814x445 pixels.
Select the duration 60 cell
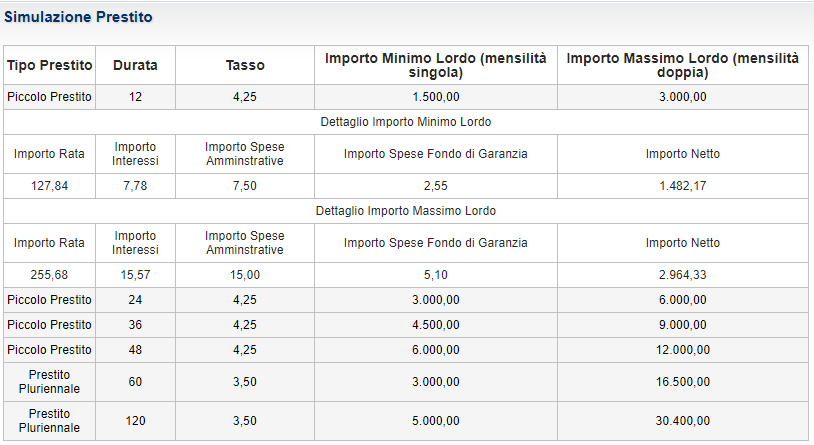click(x=135, y=381)
